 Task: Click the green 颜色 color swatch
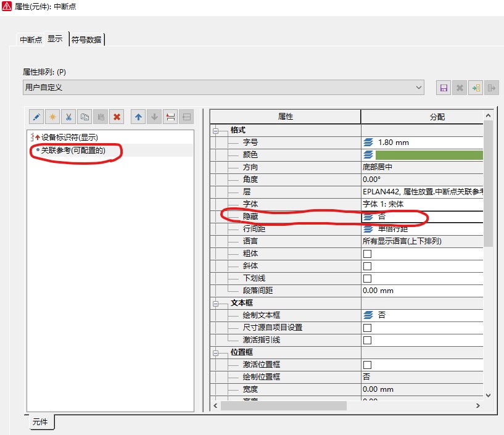pyautogui.click(x=429, y=154)
